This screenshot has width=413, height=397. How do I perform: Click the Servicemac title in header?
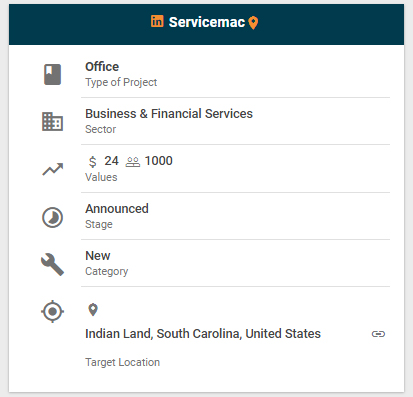[207, 22]
